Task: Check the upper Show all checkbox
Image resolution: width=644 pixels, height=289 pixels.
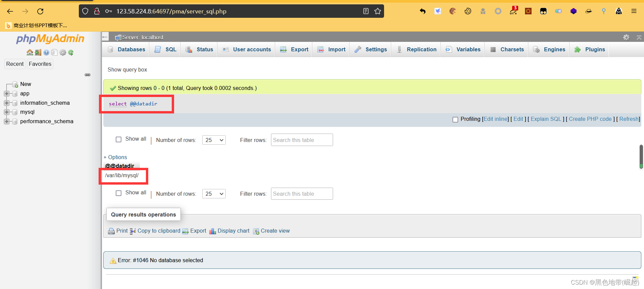Action: tap(118, 139)
